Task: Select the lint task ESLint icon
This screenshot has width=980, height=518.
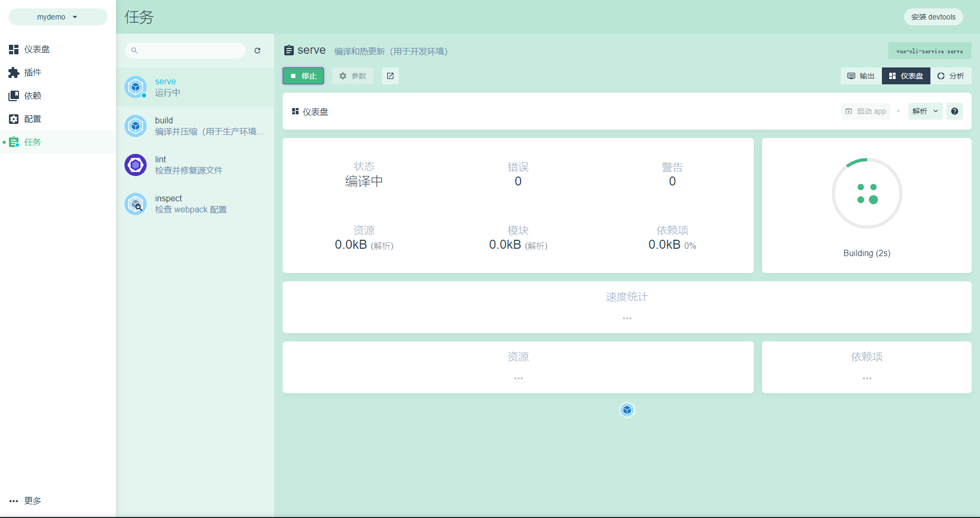Action: click(136, 165)
